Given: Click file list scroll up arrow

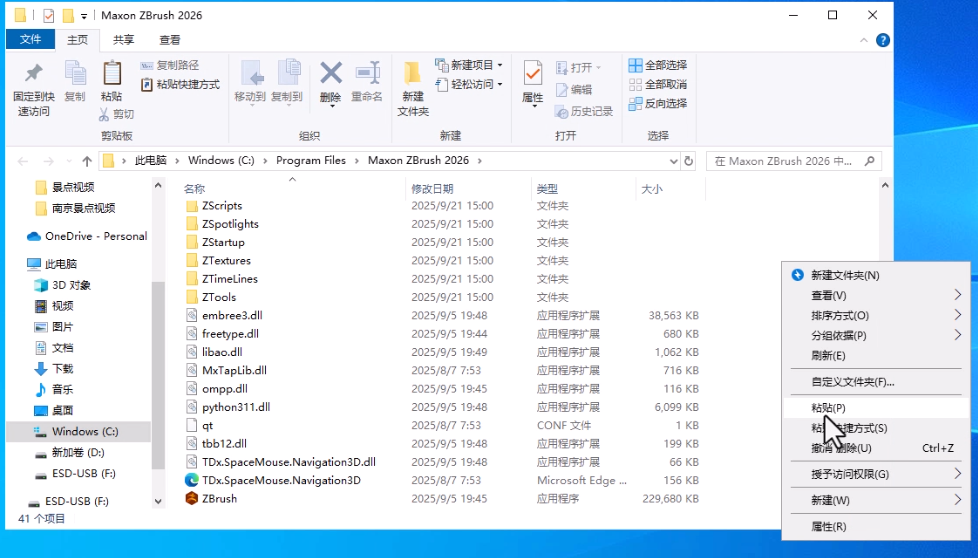Looking at the screenshot, I should coord(884,185).
